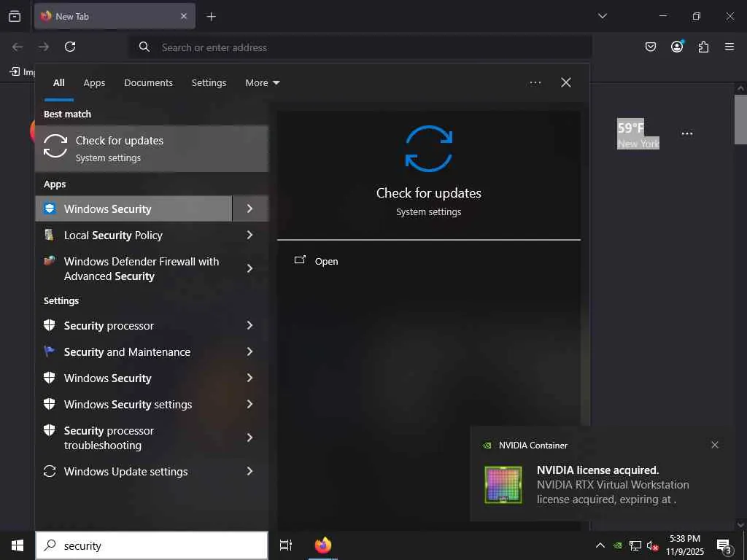
Task: Open search panel options ellipsis
Action: pyautogui.click(x=535, y=83)
